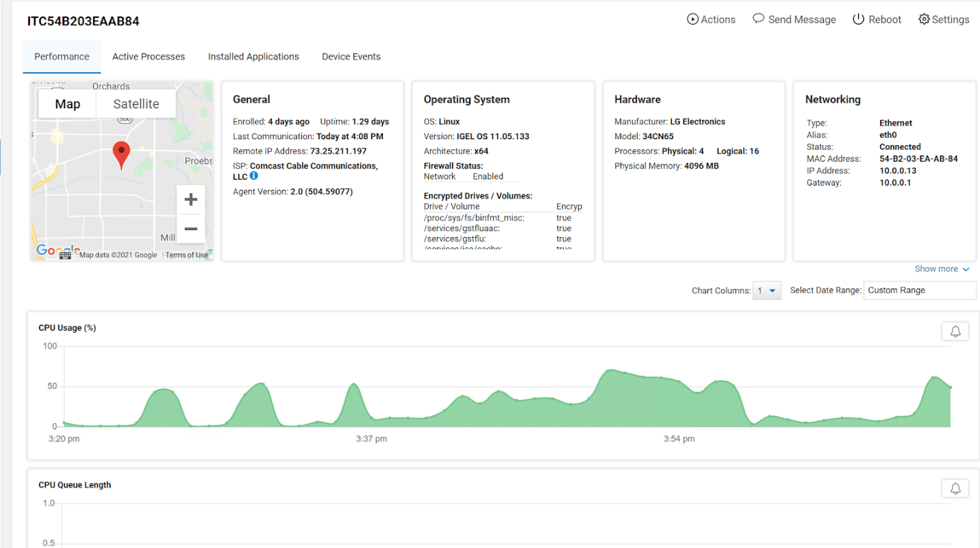Select the Map view toggle
Image resolution: width=980 pixels, height=548 pixels.
[x=67, y=104]
